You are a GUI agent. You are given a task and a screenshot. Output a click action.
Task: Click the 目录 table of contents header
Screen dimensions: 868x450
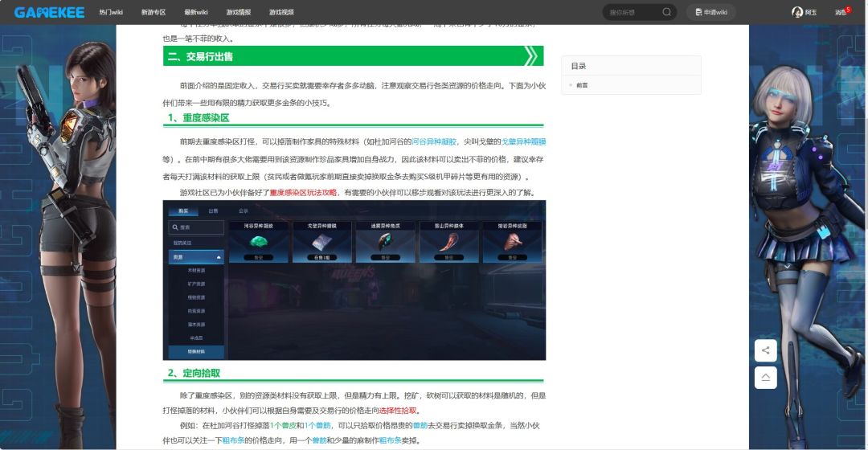(579, 66)
